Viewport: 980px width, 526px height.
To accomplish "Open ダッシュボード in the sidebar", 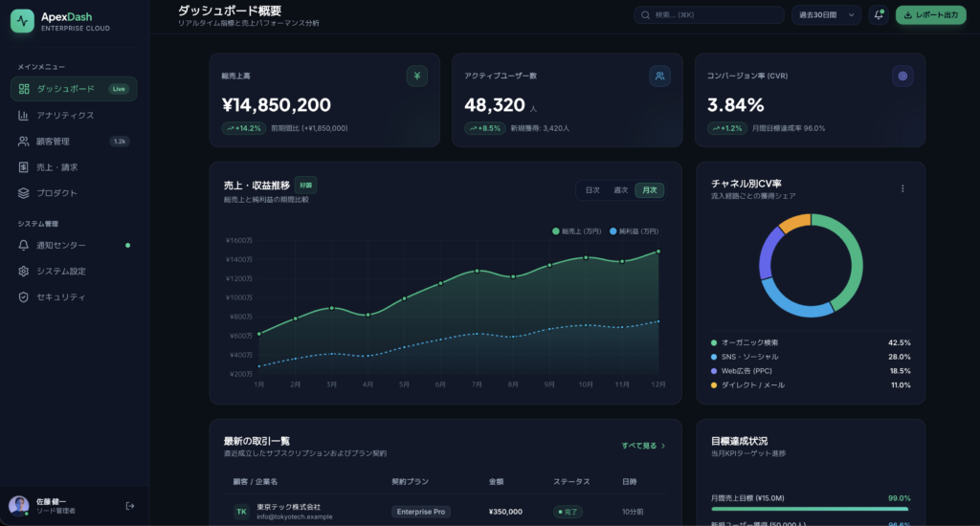I will pos(74,89).
